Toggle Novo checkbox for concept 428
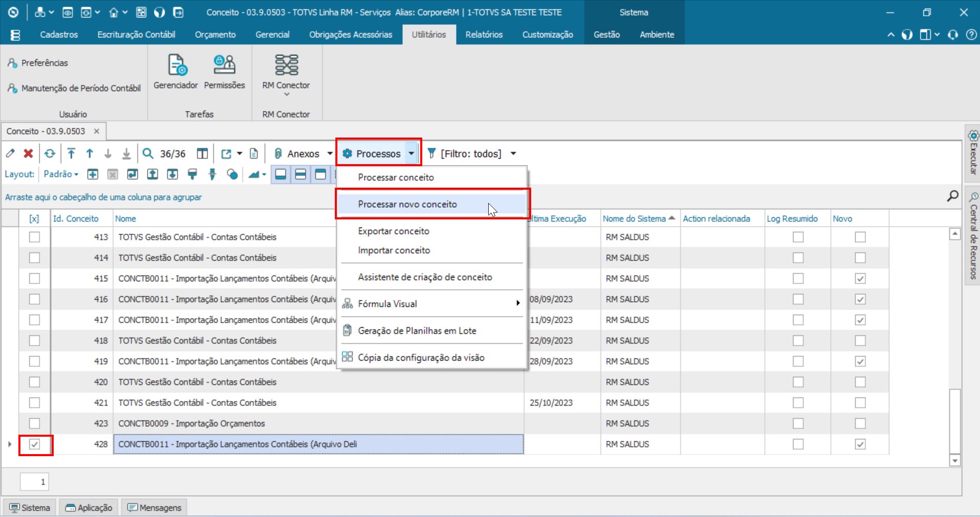The width and height of the screenshot is (980, 517). pos(860,444)
